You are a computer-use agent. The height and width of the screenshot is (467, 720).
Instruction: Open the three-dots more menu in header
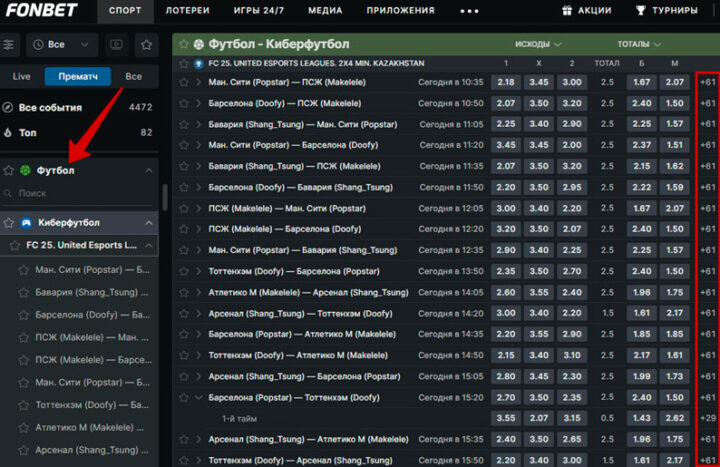[x=469, y=11]
